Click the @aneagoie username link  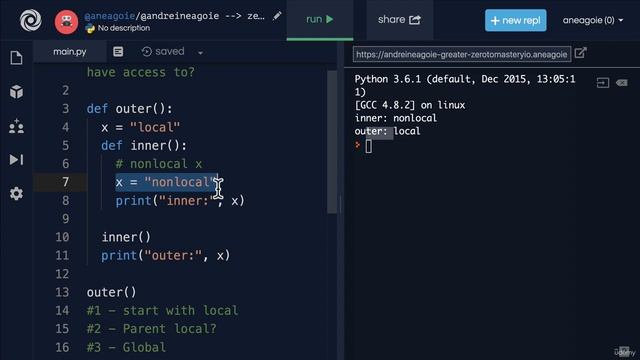click(x=109, y=16)
